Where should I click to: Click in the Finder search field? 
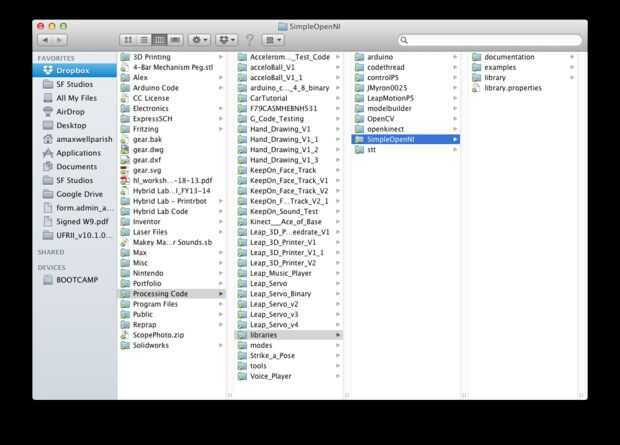click(x=490, y=40)
